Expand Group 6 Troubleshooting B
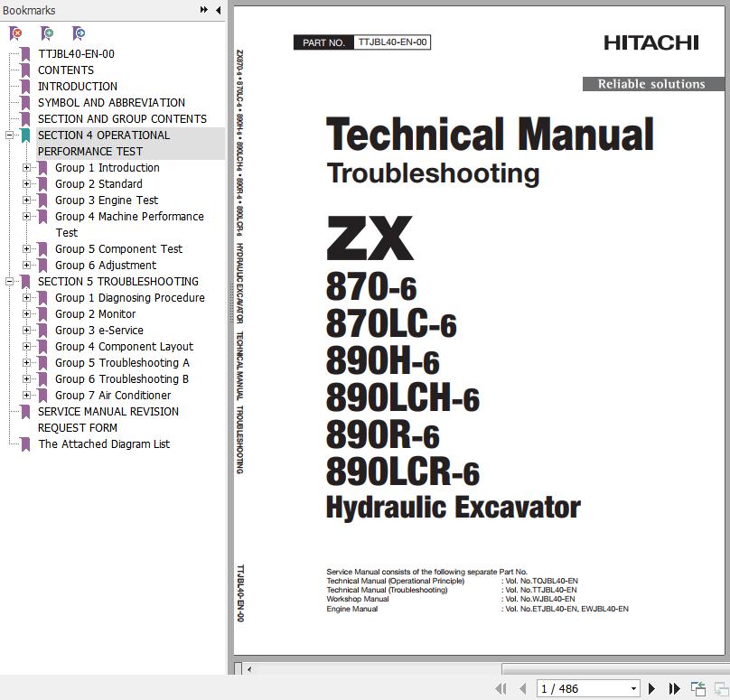 [x=26, y=378]
